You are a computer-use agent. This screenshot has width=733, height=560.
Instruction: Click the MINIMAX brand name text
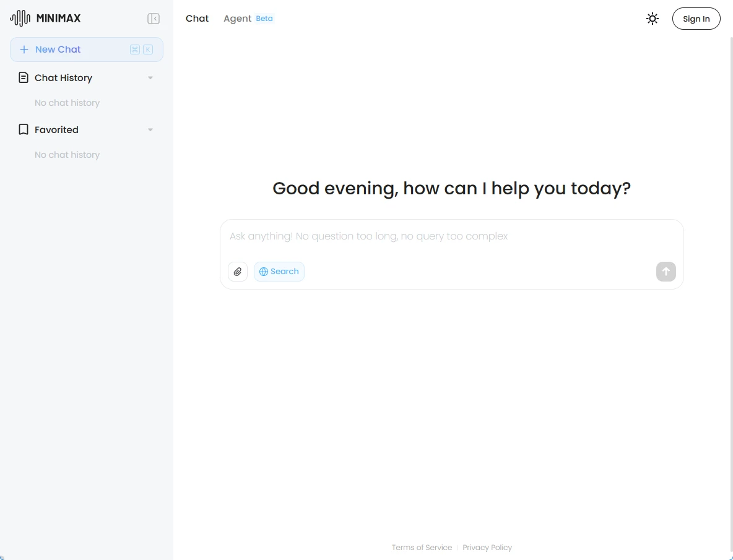58,19
